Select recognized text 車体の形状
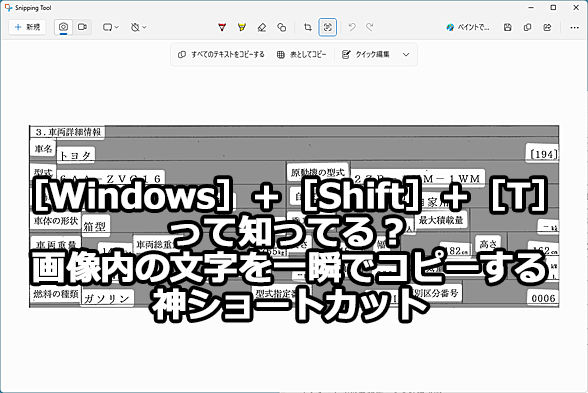This screenshot has width=588, height=393. (x=56, y=220)
